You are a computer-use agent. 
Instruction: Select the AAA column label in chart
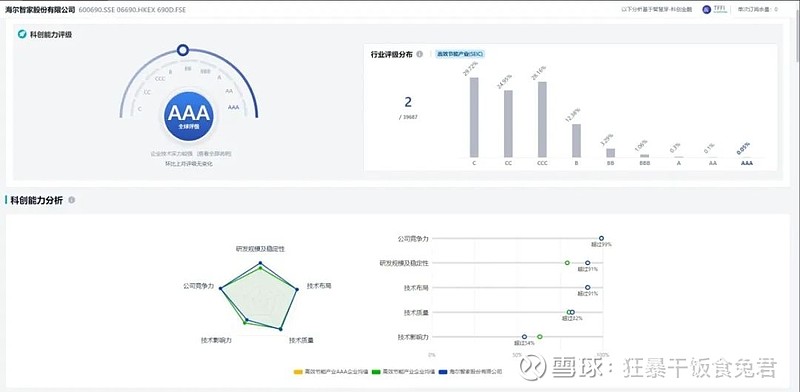click(746, 163)
